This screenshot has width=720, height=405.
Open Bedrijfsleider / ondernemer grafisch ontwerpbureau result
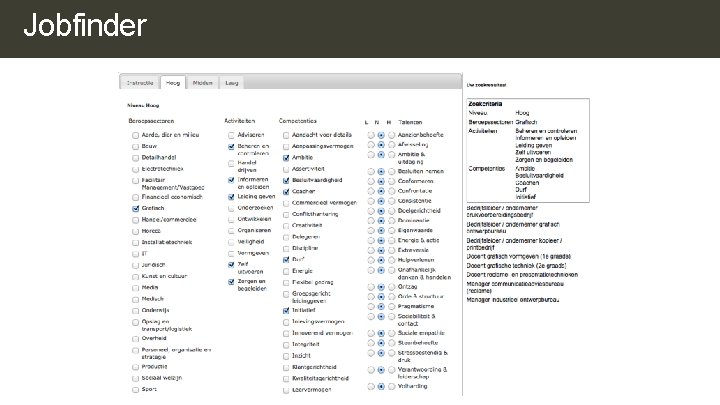tap(513, 228)
